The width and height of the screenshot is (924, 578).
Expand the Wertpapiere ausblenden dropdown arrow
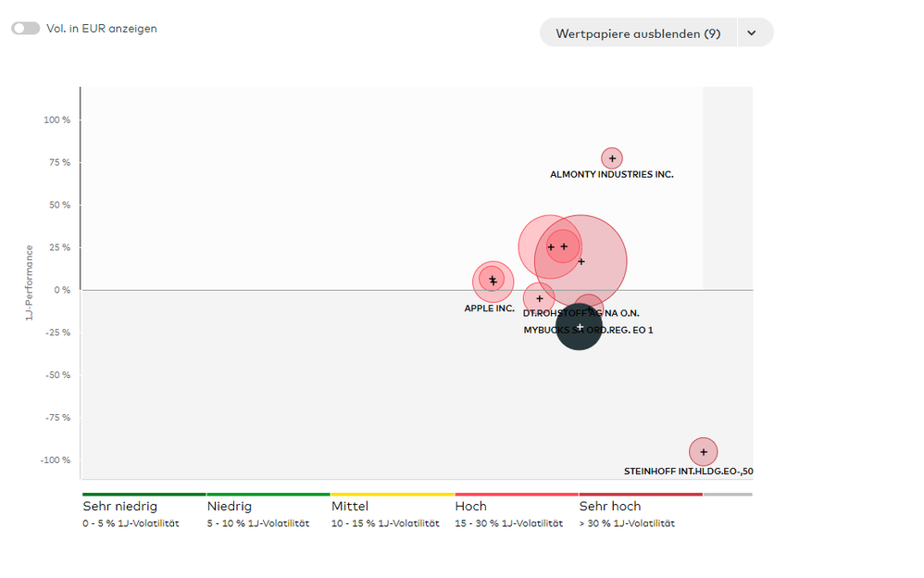coord(752,33)
